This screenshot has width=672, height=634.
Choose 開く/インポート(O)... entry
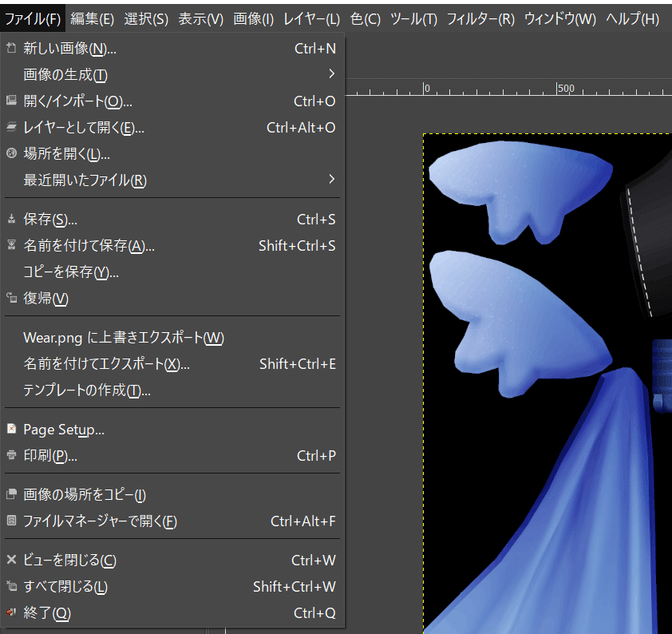[x=172, y=101]
